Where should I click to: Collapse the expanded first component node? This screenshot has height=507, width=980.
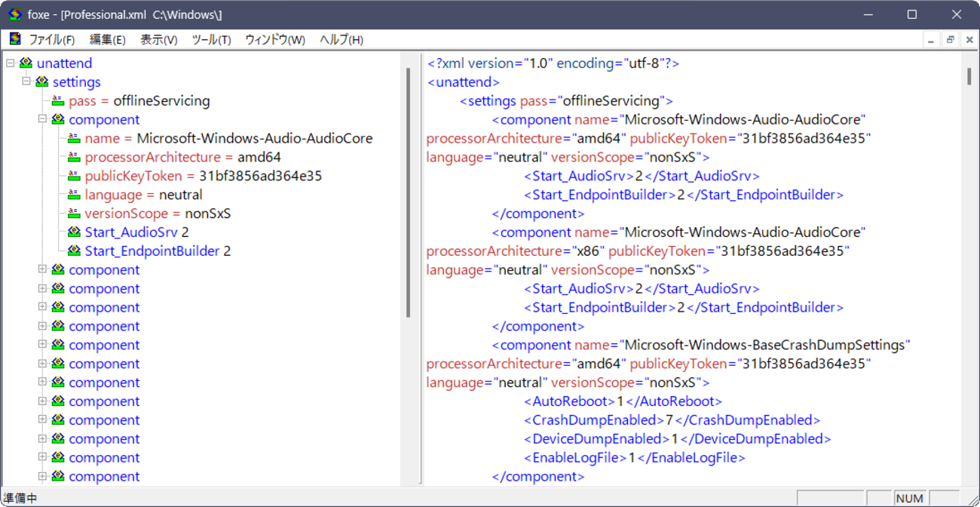pyautogui.click(x=41, y=119)
